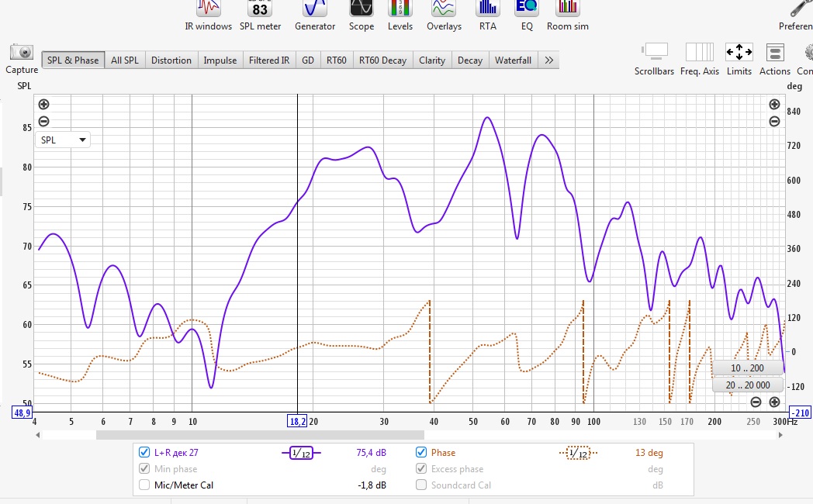Open the Impulse tab
This screenshot has width=813, height=504.
pos(220,60)
